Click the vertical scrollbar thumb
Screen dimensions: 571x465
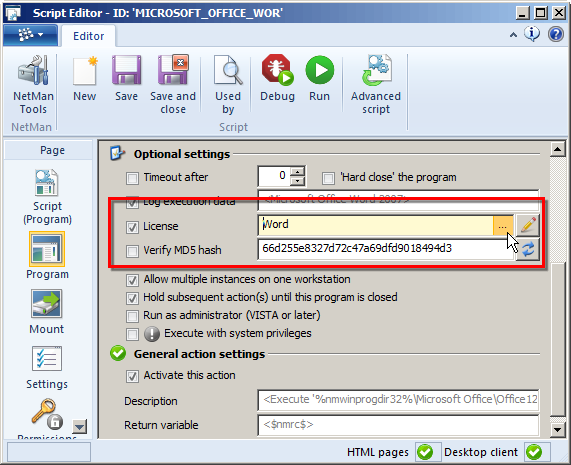point(558,339)
